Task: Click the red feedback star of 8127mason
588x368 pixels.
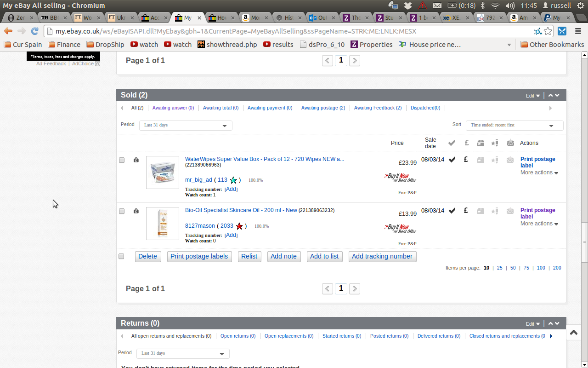Action: pos(239,226)
